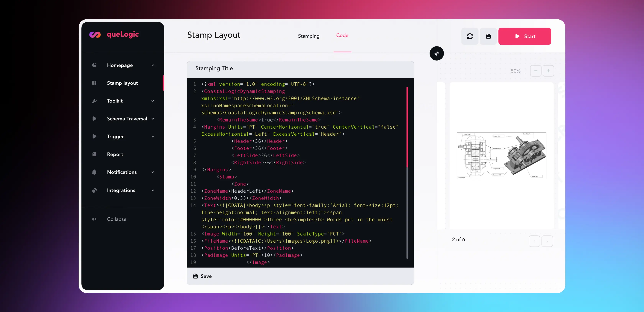The width and height of the screenshot is (644, 312).
Task: Go to next page with right arrow
Action: [x=547, y=241]
